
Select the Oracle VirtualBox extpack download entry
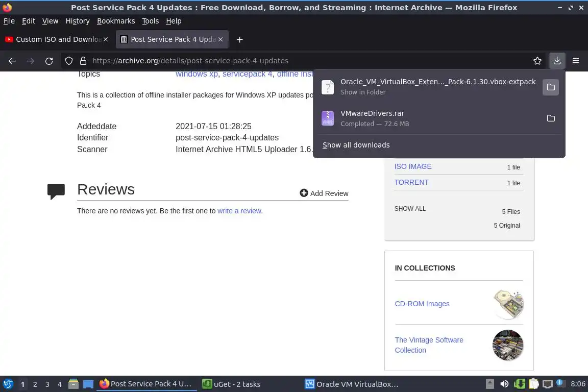(429, 87)
